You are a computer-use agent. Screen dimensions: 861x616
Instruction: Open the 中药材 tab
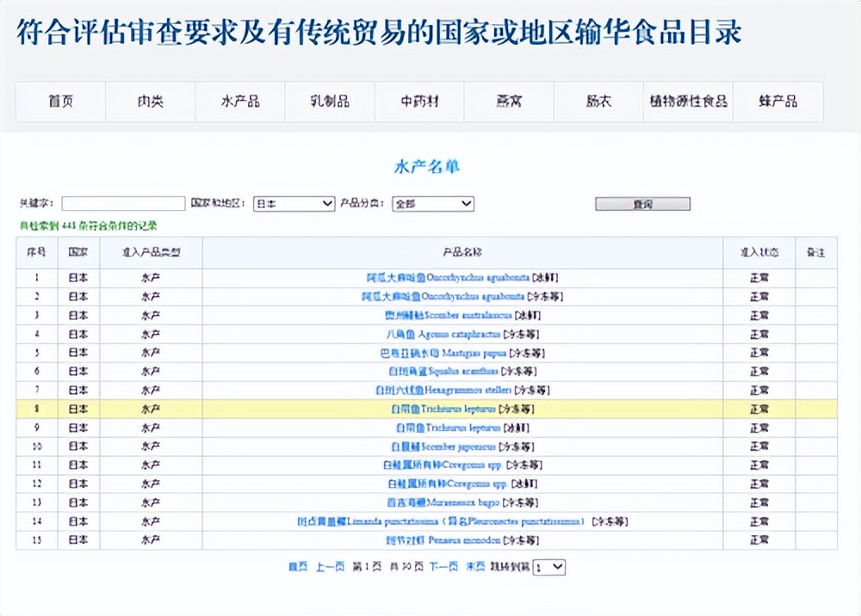pos(419,102)
